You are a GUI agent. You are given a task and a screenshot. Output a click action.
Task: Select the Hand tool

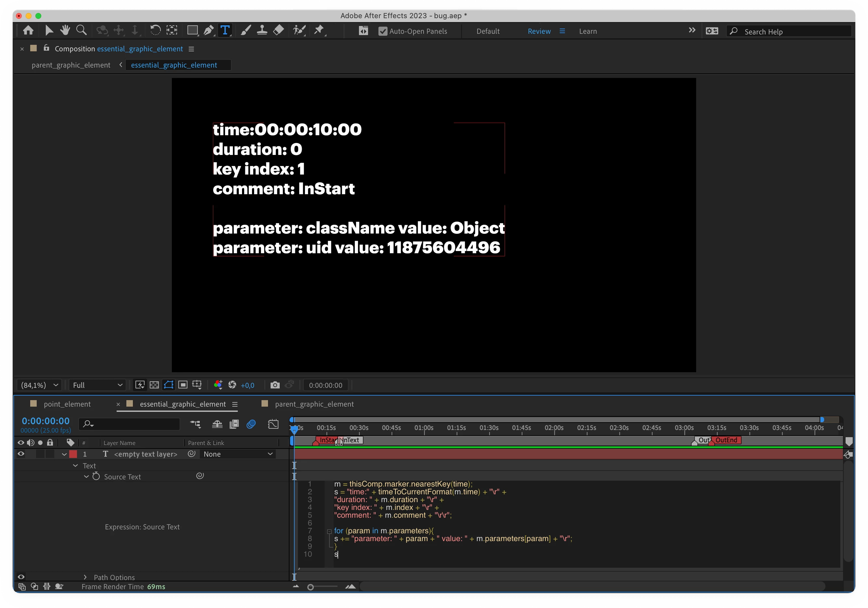coord(65,30)
